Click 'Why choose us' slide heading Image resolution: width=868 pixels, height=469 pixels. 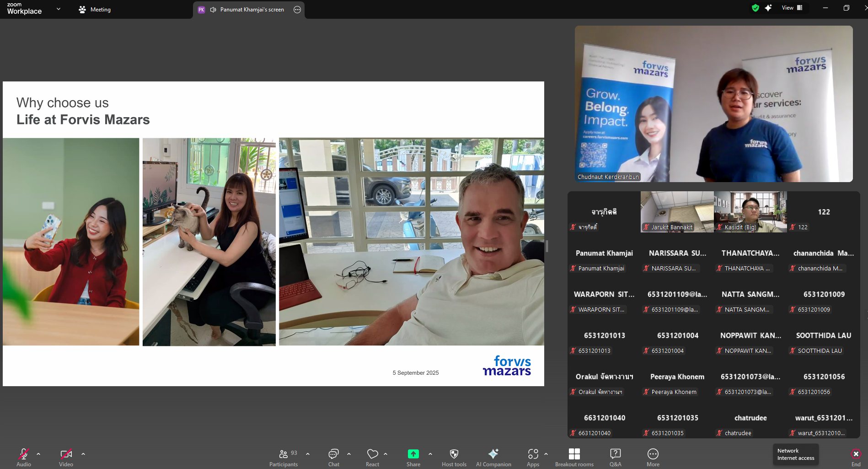[x=63, y=102]
